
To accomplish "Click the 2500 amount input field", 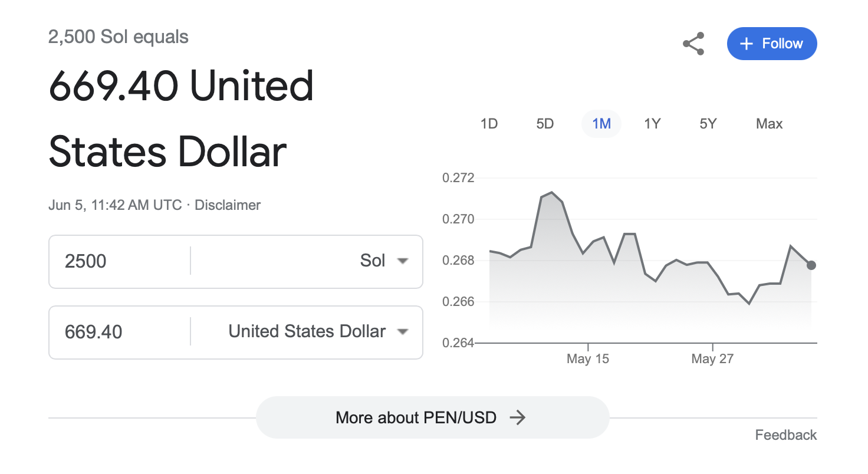I will tap(120, 261).
